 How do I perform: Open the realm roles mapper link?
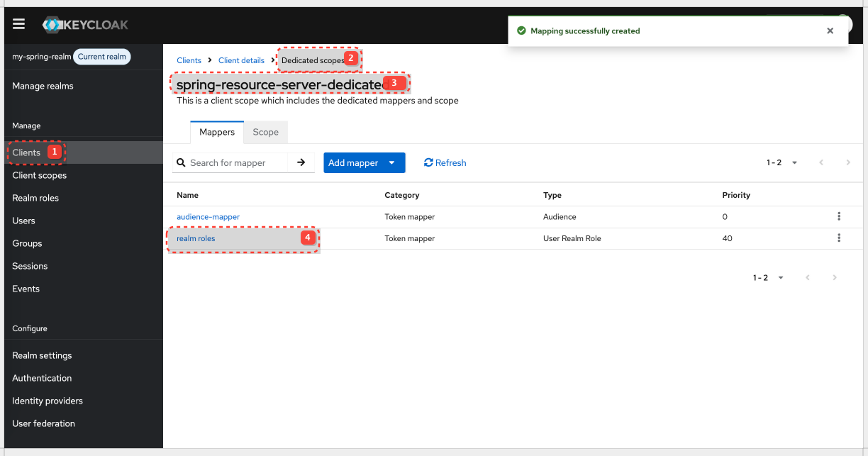[196, 238]
